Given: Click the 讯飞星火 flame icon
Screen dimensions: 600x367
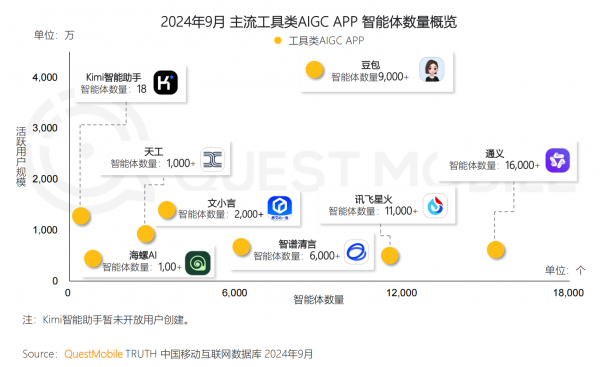Looking at the screenshot, I should coord(435,206).
